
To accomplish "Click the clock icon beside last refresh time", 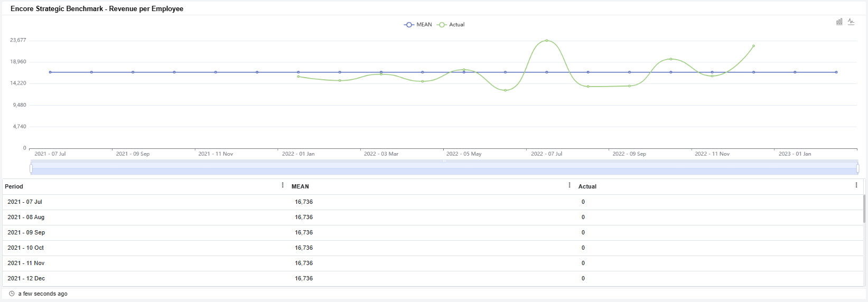I will [x=12, y=294].
